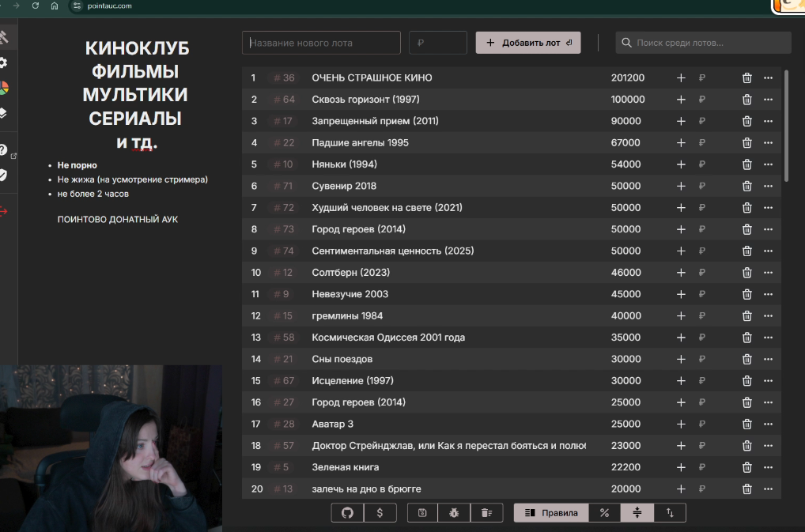805x532 pixels.
Task: Click the streamer webcam overlay
Action: (x=111, y=448)
